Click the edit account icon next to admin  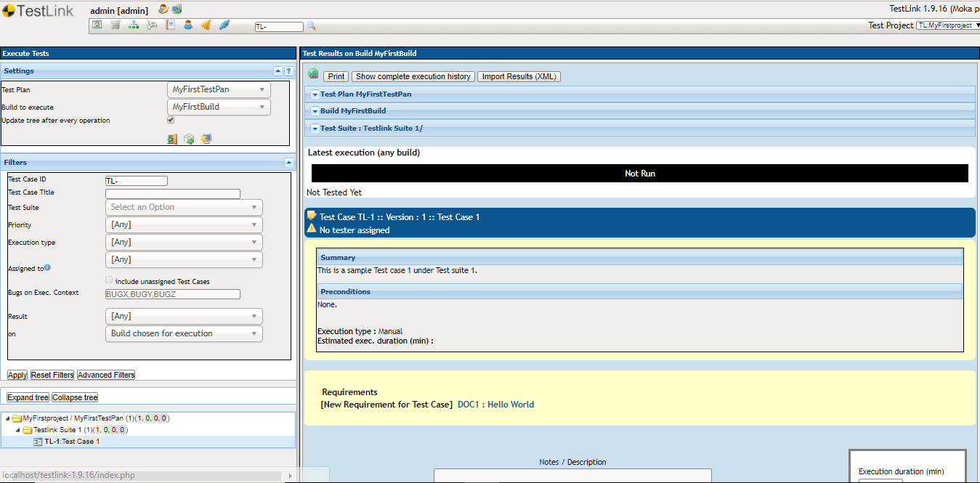point(163,9)
